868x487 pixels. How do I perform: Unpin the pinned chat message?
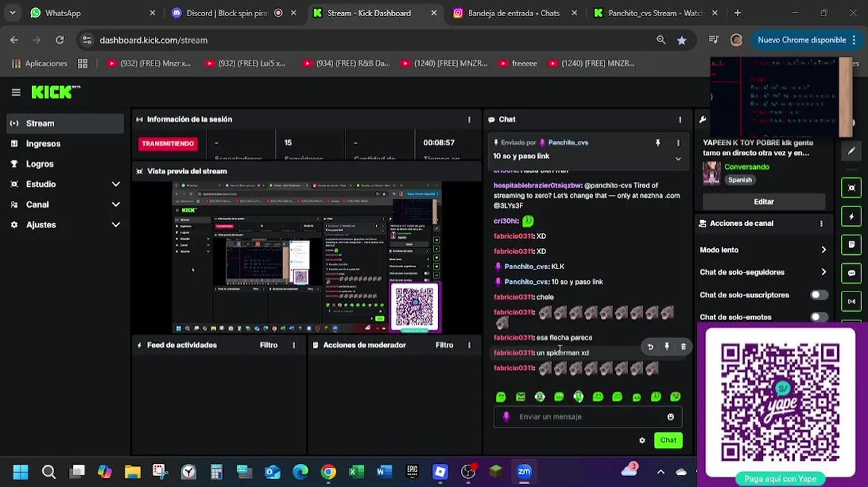658,143
